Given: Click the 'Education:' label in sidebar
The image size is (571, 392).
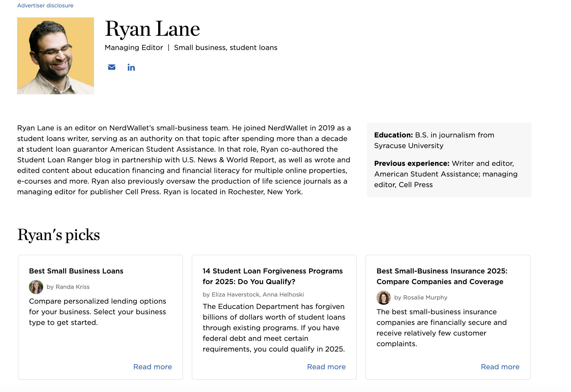Looking at the screenshot, I should [393, 135].
